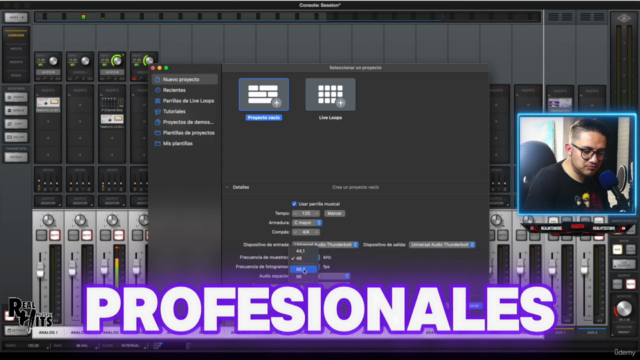Image resolution: width=640 pixels, height=360 pixels.
Task: Click the Tempo 120 value field
Action: point(306,213)
